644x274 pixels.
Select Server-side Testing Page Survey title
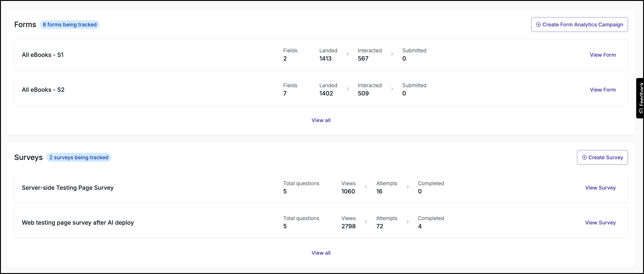pyautogui.click(x=68, y=188)
